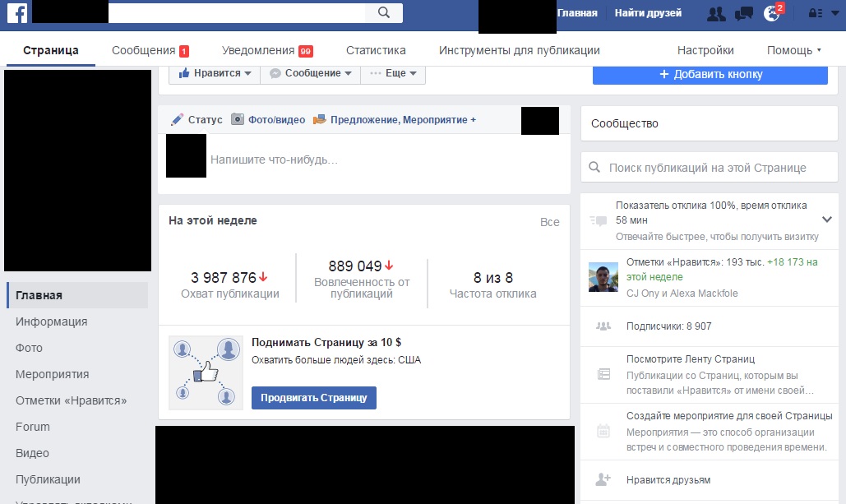The width and height of the screenshot is (846, 504).
Task: Click the Посмотрите Ленту Страниц link
Action: [x=691, y=358]
